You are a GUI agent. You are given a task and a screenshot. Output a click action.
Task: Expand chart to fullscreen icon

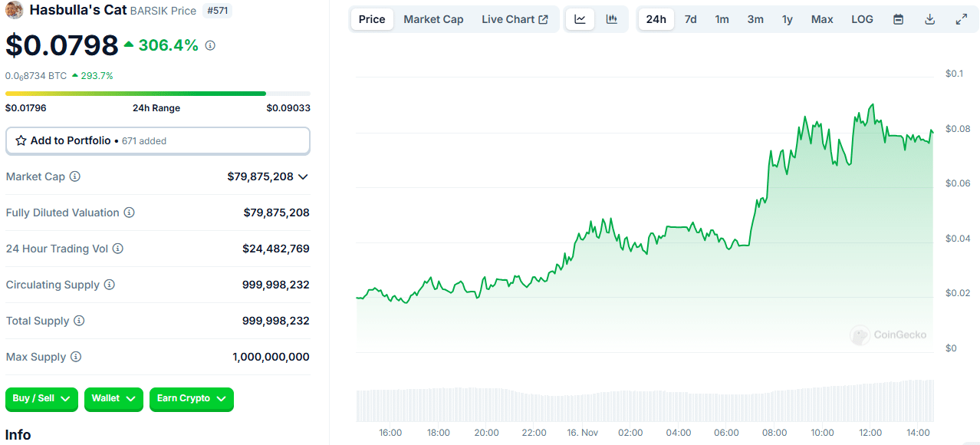tap(961, 19)
